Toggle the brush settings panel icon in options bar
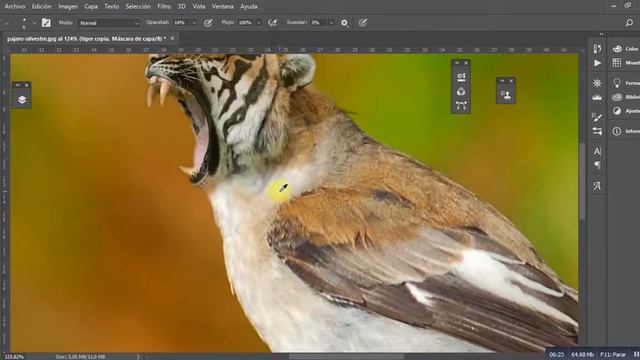This screenshot has width=640, height=360. point(46,23)
